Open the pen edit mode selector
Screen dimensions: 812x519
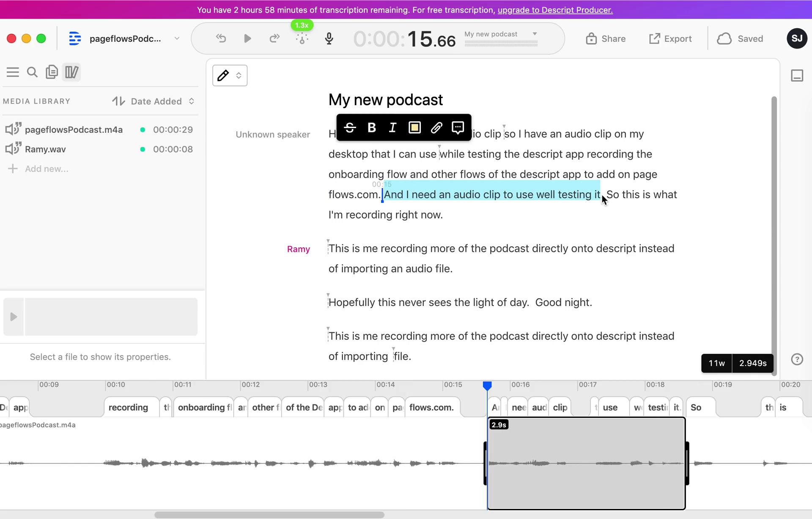pyautogui.click(x=230, y=76)
